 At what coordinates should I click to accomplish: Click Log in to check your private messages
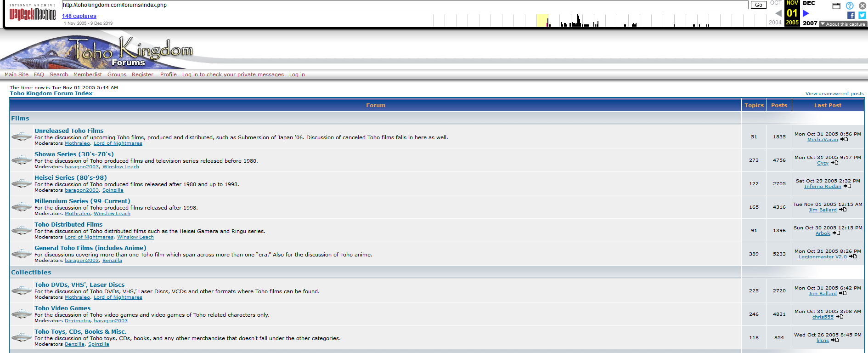coord(233,74)
